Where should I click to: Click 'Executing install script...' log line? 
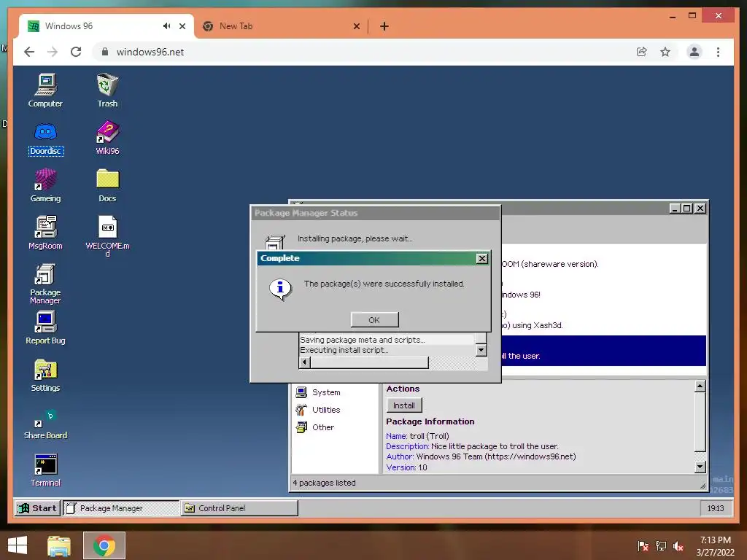pos(344,350)
